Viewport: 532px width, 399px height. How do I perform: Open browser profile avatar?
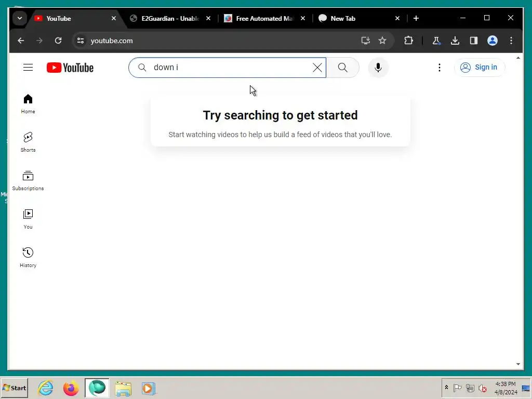pos(493,41)
